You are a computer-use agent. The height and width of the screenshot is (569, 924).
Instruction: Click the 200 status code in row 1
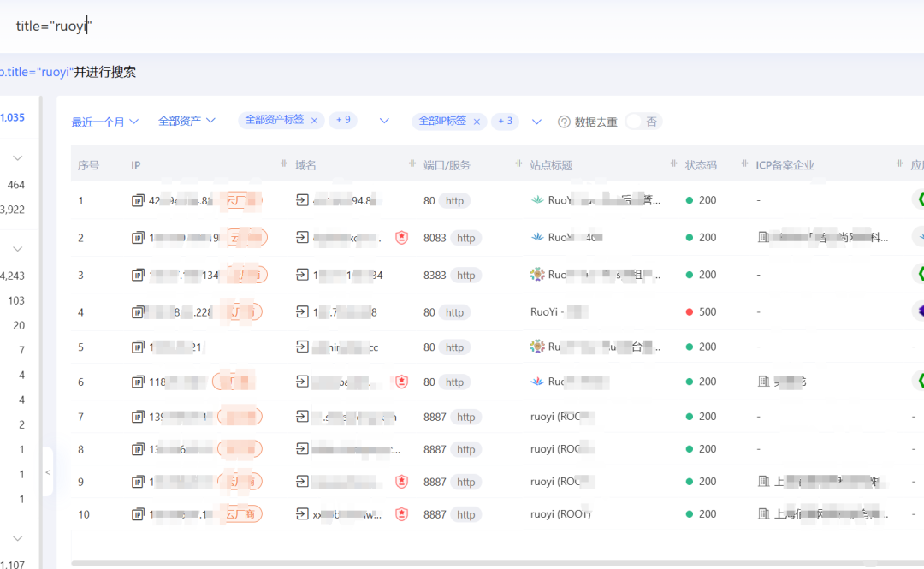coord(708,200)
